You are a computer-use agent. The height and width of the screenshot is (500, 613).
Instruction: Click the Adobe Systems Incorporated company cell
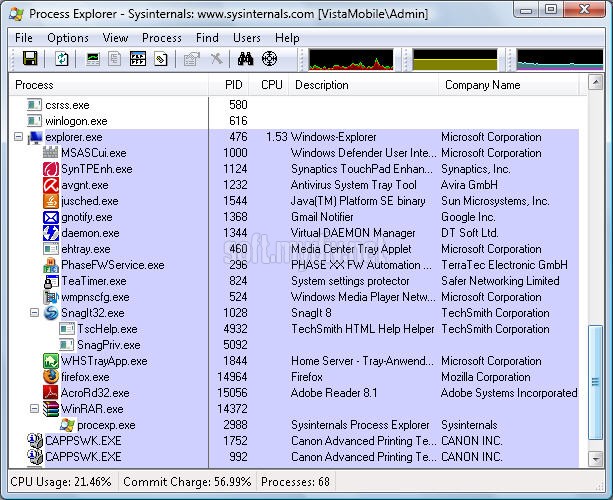(x=509, y=393)
